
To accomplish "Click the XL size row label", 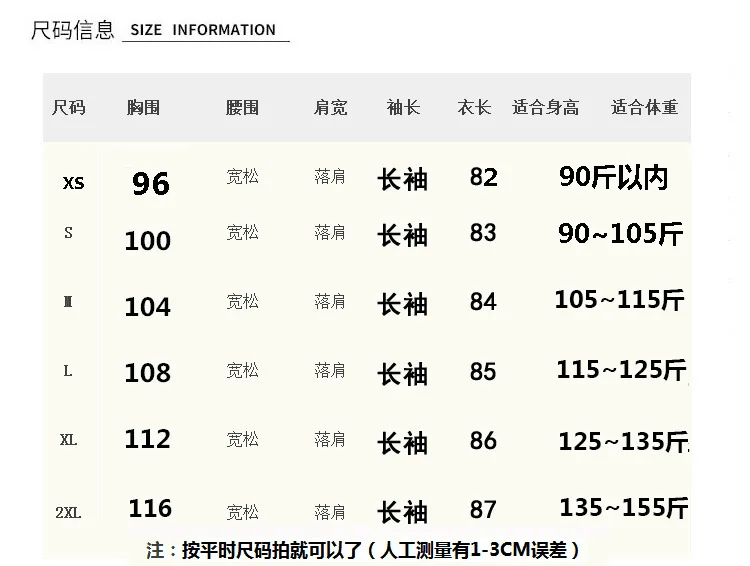I will [x=68, y=440].
